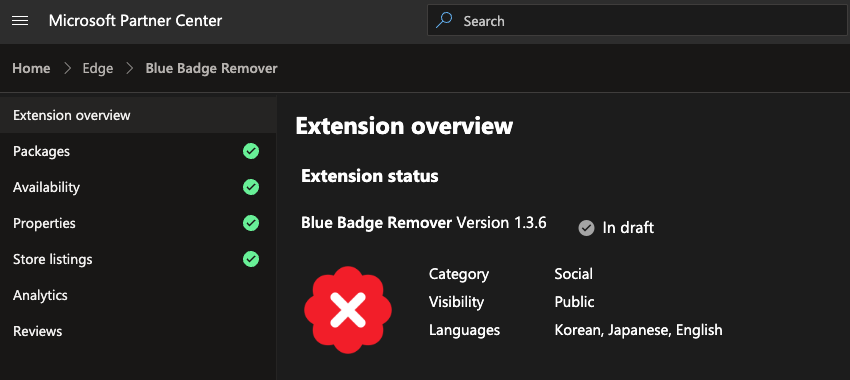Open Analytics section in sidebar
The height and width of the screenshot is (380, 850).
(138, 295)
